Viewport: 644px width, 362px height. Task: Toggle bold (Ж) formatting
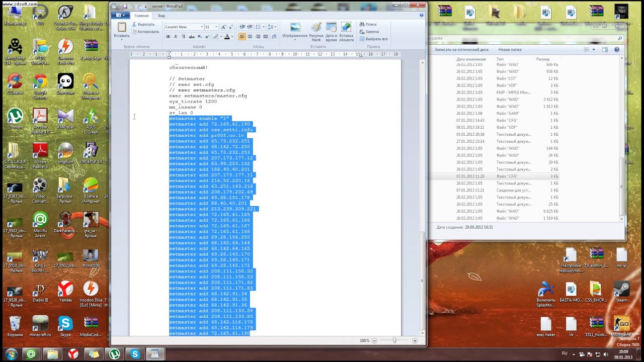168,37
